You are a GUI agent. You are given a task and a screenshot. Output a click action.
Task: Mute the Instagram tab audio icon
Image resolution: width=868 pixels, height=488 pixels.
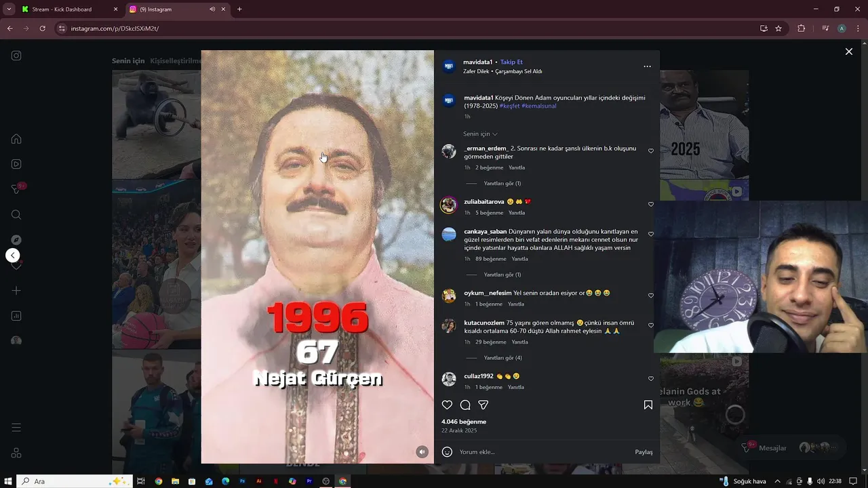click(212, 9)
